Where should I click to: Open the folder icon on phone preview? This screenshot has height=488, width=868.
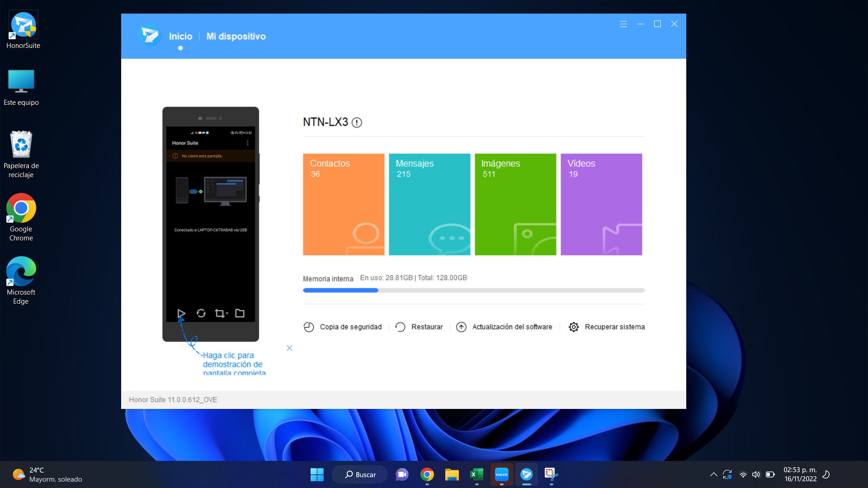click(240, 313)
